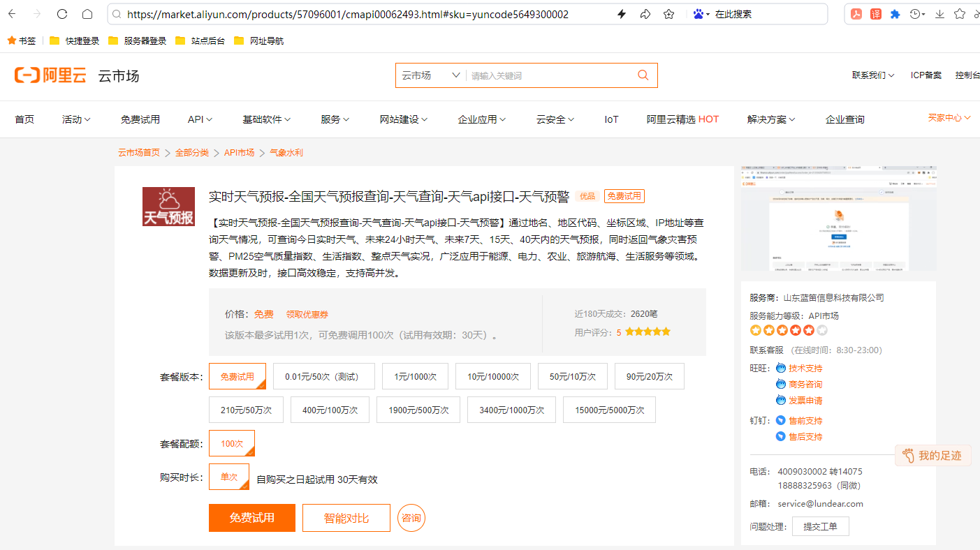Click the lightning speed-mode icon in address bar

(622, 14)
